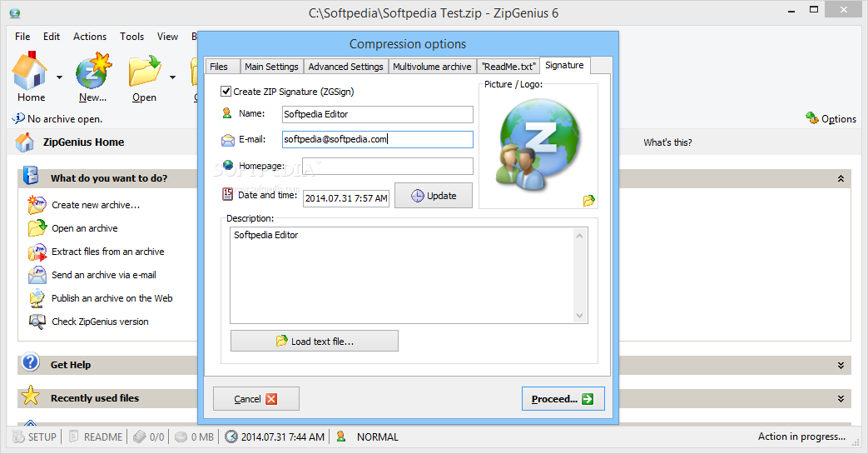Click the NORMAL user status icon

pyautogui.click(x=341, y=437)
